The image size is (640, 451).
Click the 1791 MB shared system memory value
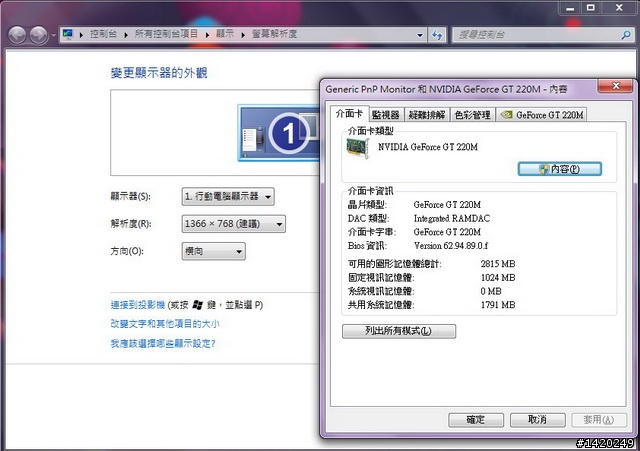coord(498,305)
